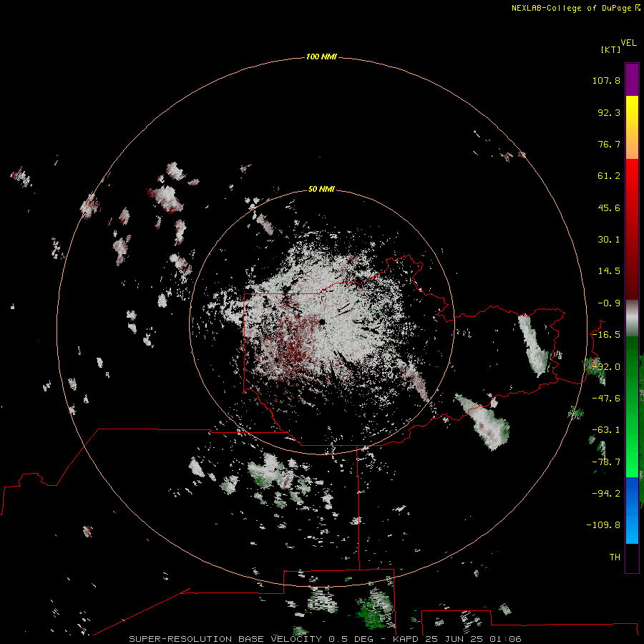Click the 30.1 velocity scale value
The height and width of the screenshot is (644, 644).
pos(609,240)
